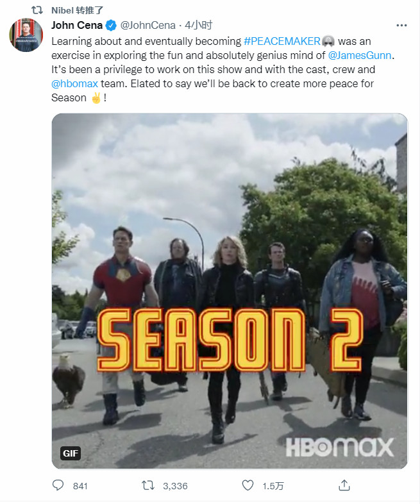Click the blue verified badge
This screenshot has height=504, width=420.
[111, 26]
